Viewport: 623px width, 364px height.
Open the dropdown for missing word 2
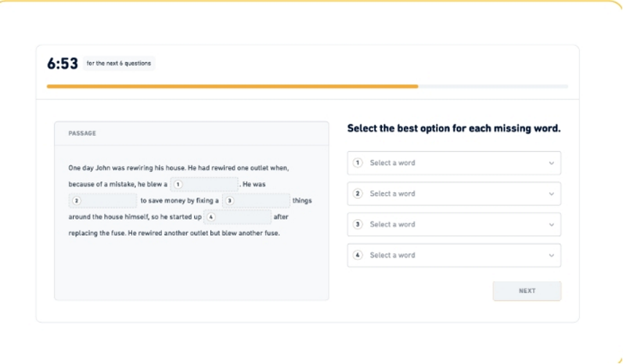(x=453, y=194)
